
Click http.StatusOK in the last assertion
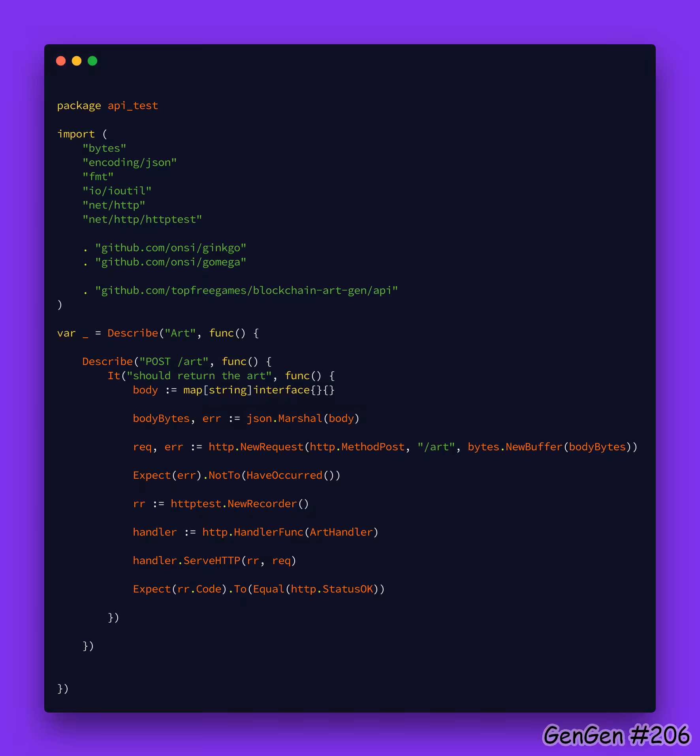pos(332,589)
